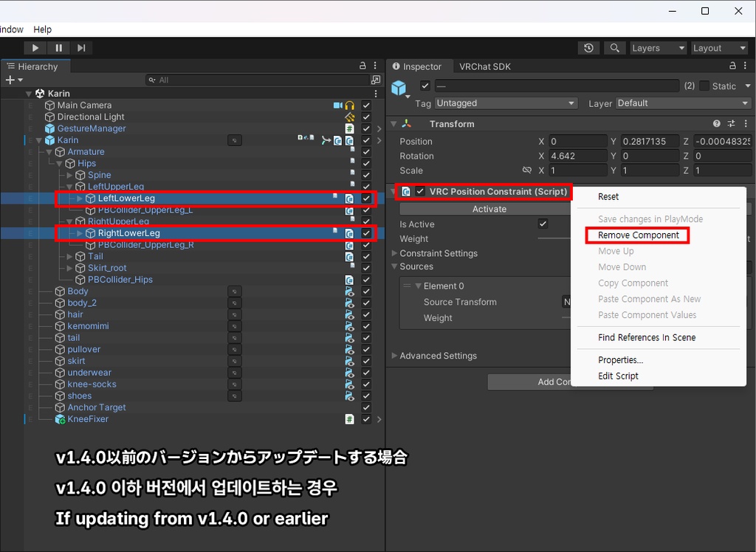Click the component icon on RightLowerLeg row
The width and height of the screenshot is (756, 552).
pyautogui.click(x=349, y=233)
